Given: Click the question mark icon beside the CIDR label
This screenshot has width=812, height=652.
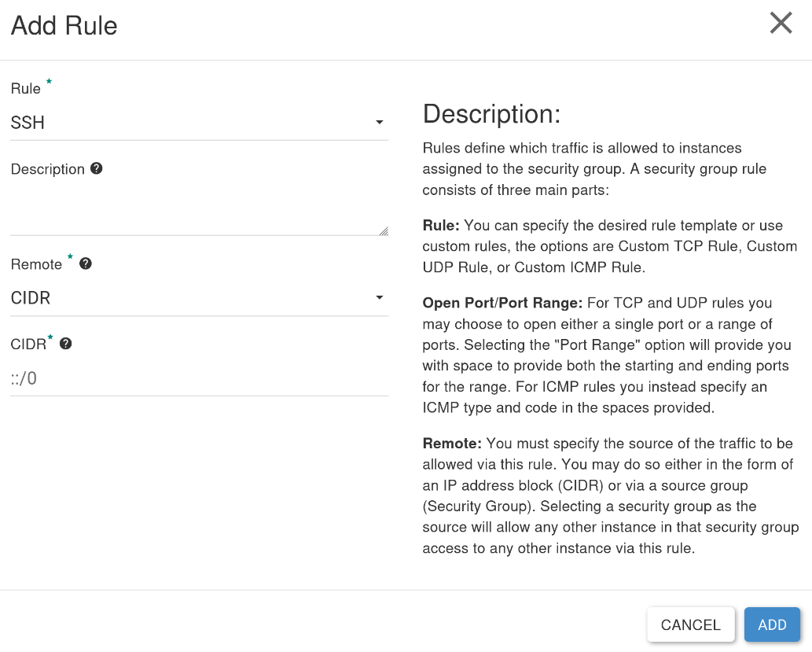Looking at the screenshot, I should pos(66,344).
